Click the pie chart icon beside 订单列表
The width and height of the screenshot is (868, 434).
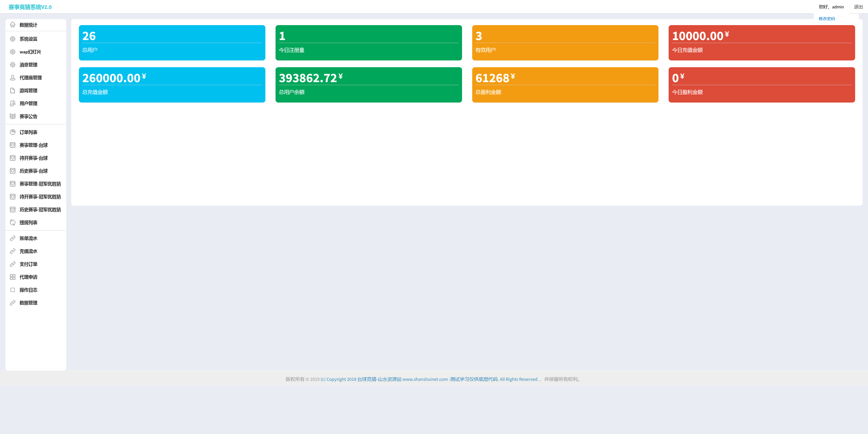pos(12,132)
